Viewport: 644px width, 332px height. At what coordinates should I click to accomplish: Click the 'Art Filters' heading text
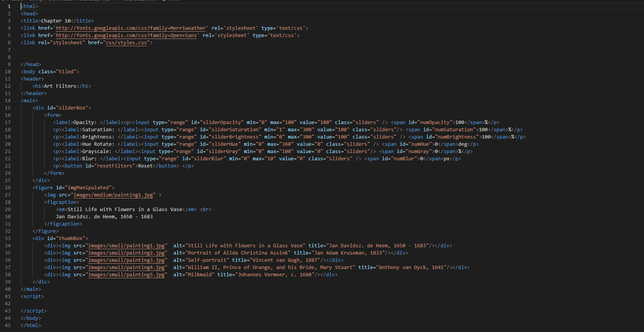pos(60,86)
